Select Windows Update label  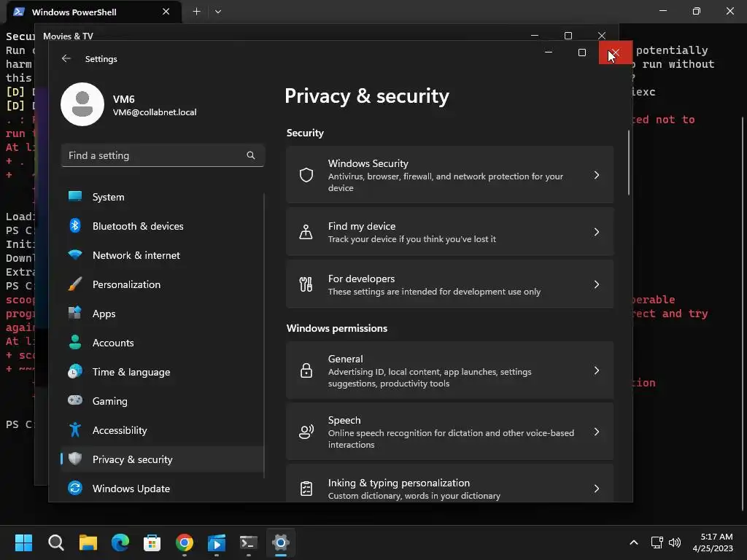coord(131,489)
